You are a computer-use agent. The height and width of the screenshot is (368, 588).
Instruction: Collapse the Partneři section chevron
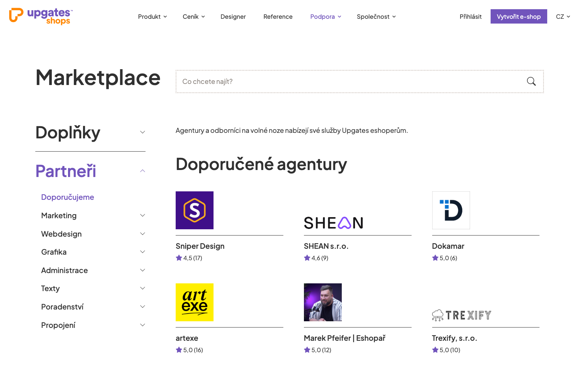(143, 171)
